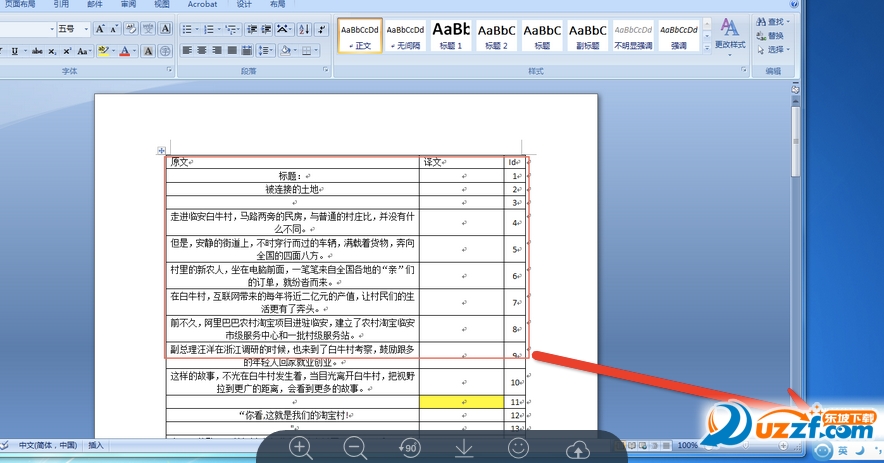The image size is (884, 463).
Task: Expand the styles gallery more arrow
Action: click(707, 48)
